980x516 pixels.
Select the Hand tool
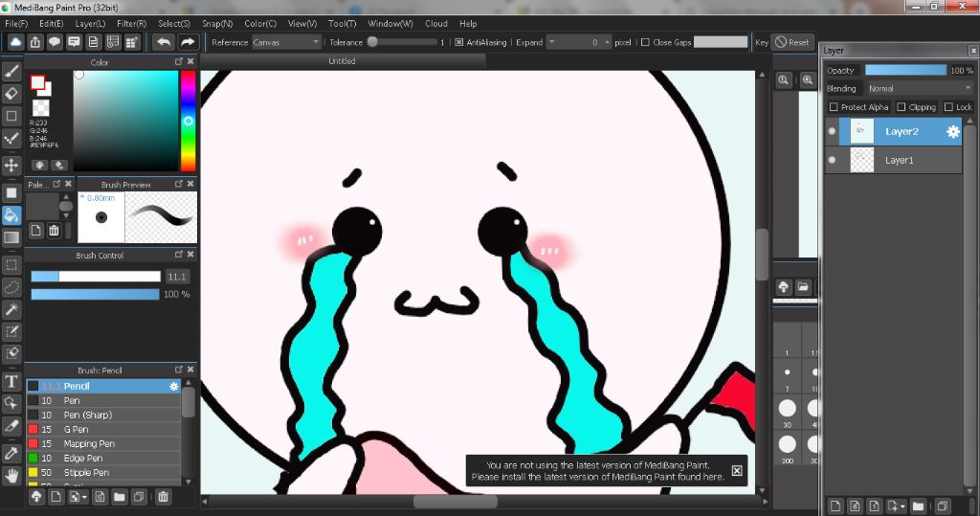tap(11, 476)
